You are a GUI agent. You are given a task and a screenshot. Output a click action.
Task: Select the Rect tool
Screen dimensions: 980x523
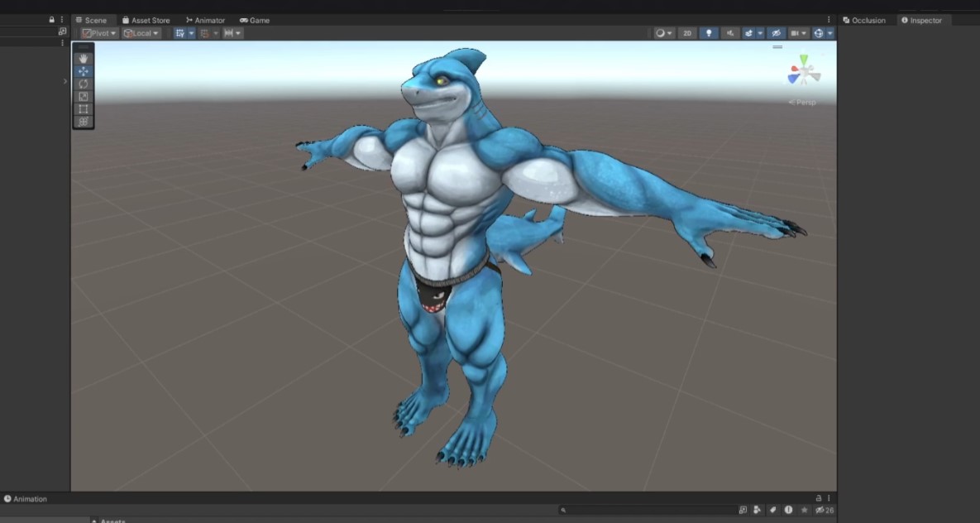pos(84,109)
